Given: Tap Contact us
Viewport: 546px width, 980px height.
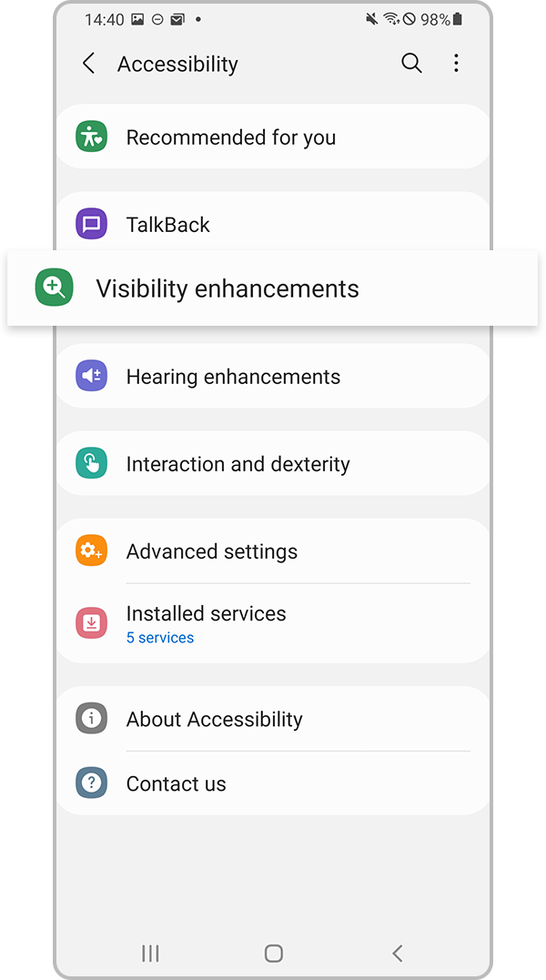Looking at the screenshot, I should pos(177,783).
